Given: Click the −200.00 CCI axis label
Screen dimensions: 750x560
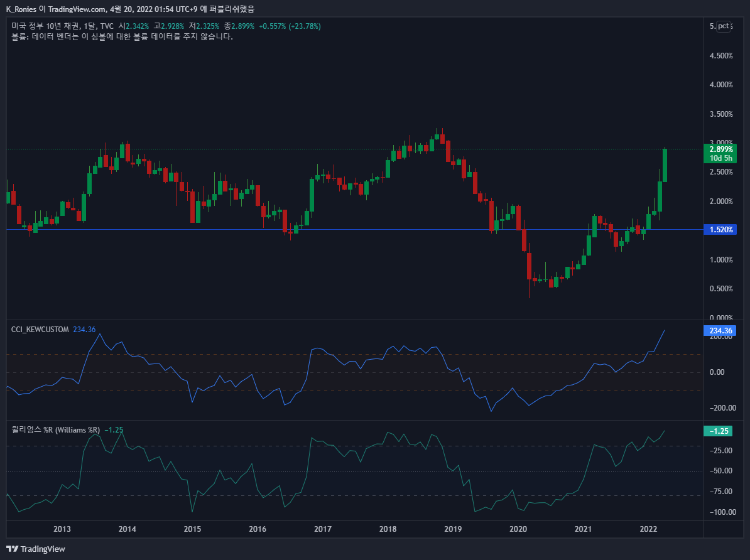Looking at the screenshot, I should 723,408.
